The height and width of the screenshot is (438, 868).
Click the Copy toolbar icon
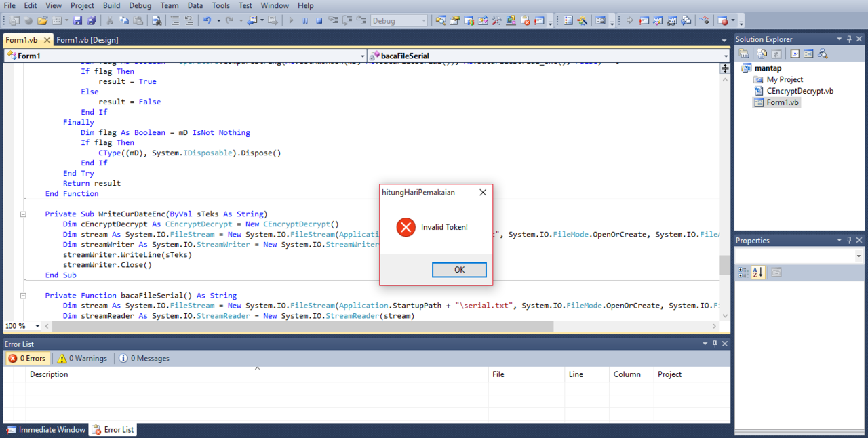(124, 21)
